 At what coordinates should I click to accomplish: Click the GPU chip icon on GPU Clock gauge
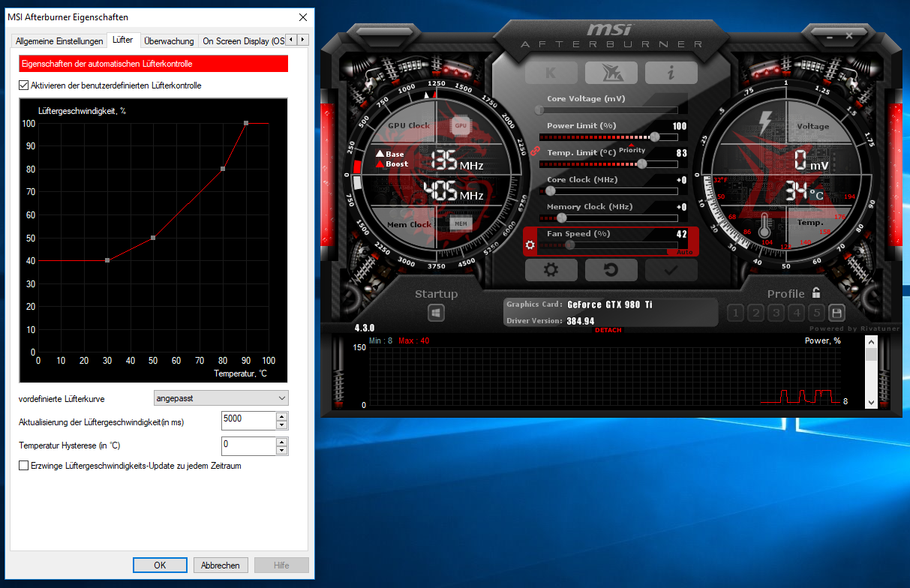pyautogui.click(x=460, y=125)
